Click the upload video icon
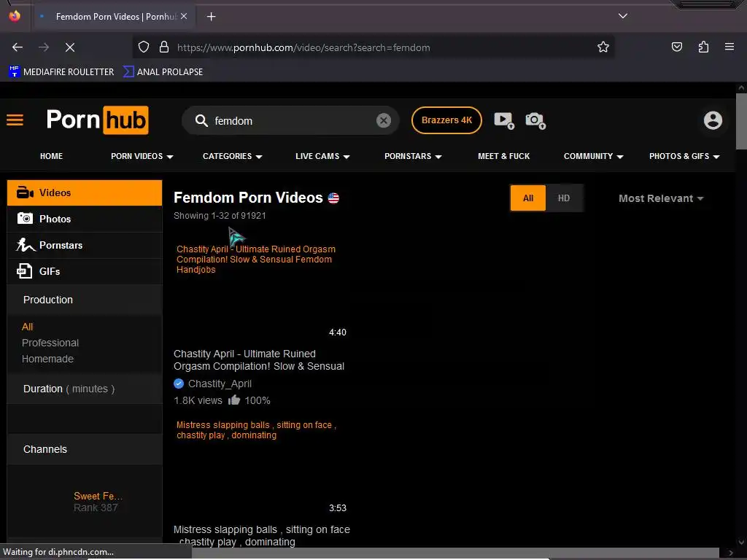The image size is (747, 560). pyautogui.click(x=504, y=120)
